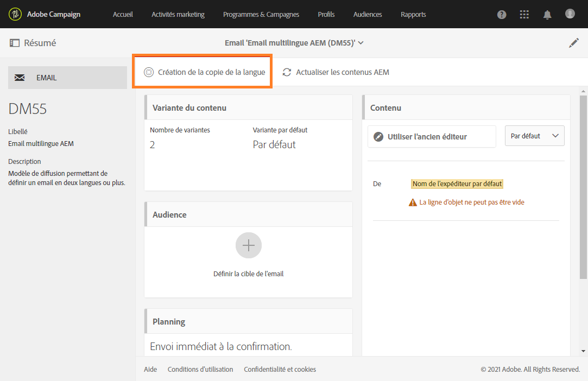The image size is (588, 381).
Task: Click the pencil edit properties icon
Action: [x=574, y=43]
